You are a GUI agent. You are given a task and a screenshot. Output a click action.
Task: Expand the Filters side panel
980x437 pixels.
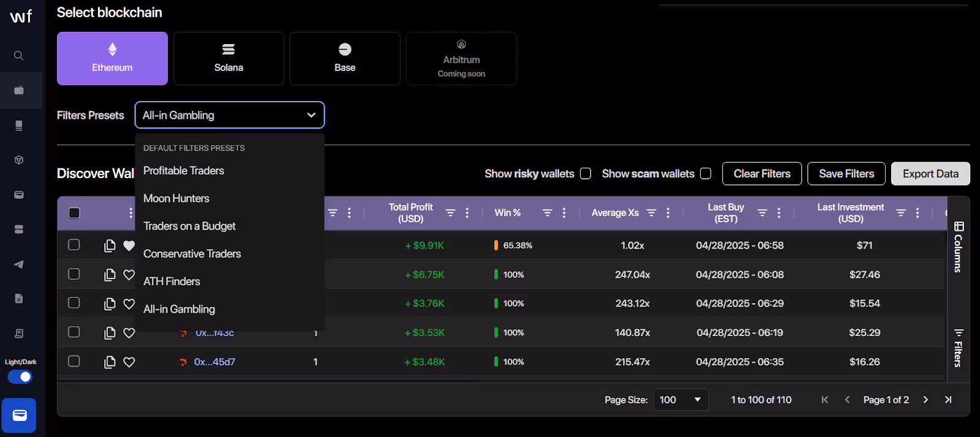[x=959, y=348]
